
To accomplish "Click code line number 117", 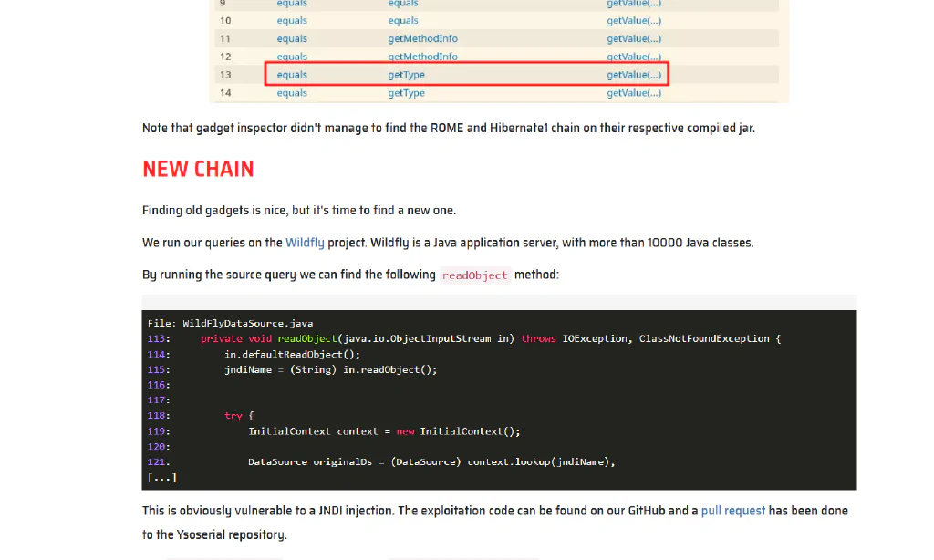I will pyautogui.click(x=159, y=399).
